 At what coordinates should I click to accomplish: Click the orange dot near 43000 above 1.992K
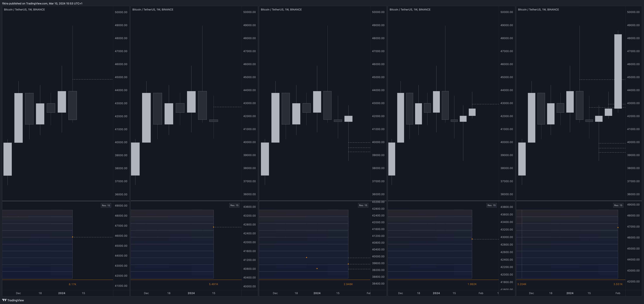coord(472,239)
